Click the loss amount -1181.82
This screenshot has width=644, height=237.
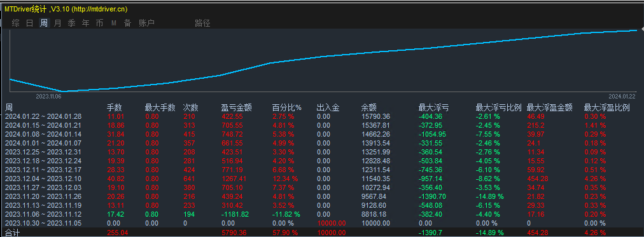(x=235, y=214)
